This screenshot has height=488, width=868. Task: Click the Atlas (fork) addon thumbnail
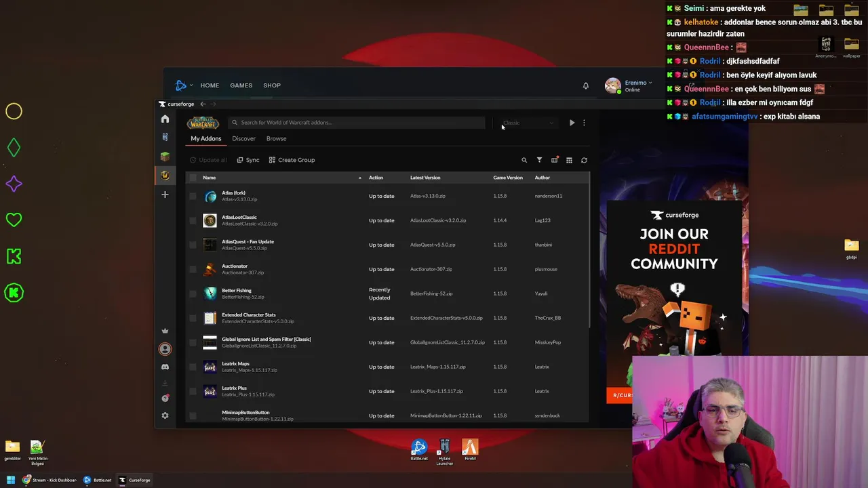pyautogui.click(x=210, y=196)
